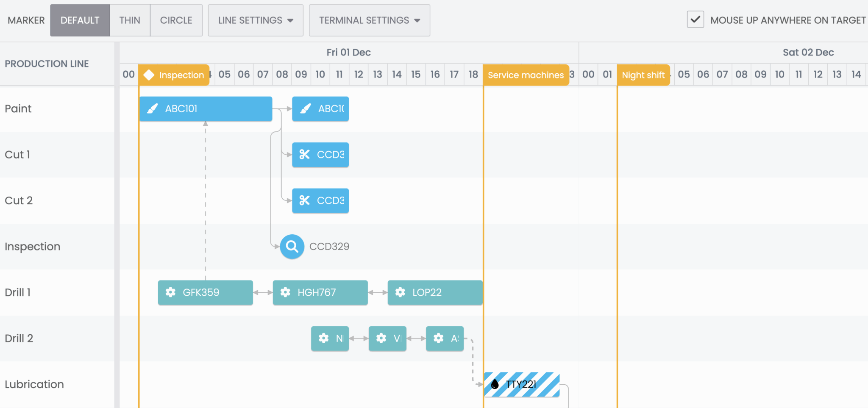Select the Default marker option
Image resolution: width=868 pixels, height=408 pixels.
coord(80,20)
